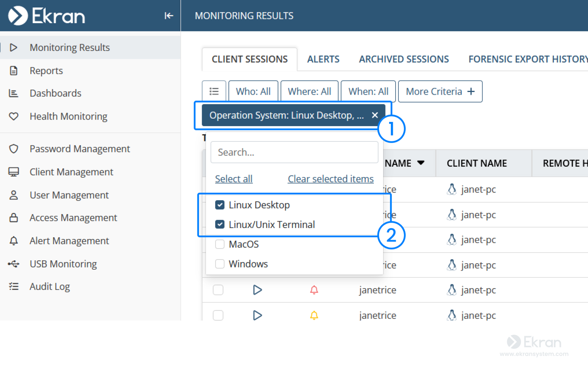Remove the Operation System filter with X
588x374 pixels.
click(x=375, y=115)
